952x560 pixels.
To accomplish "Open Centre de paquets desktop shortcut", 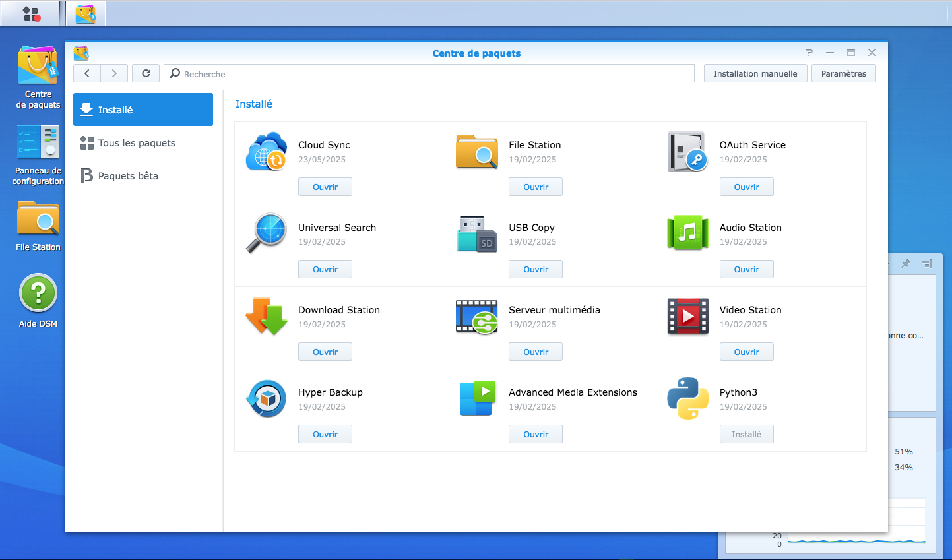I will pos(38,77).
